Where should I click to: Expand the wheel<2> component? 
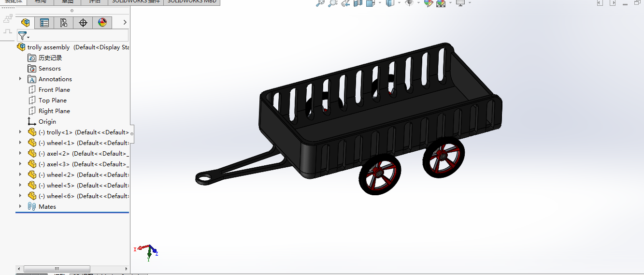pos(20,174)
